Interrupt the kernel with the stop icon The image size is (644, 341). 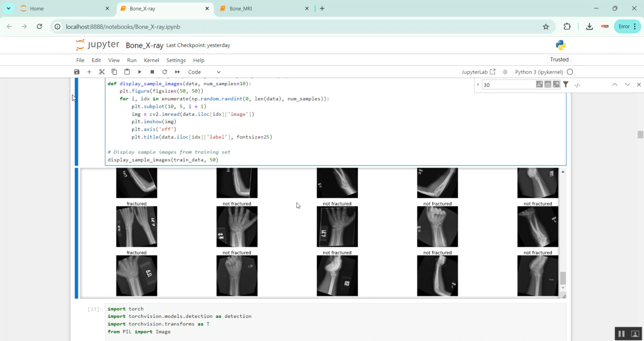(152, 72)
